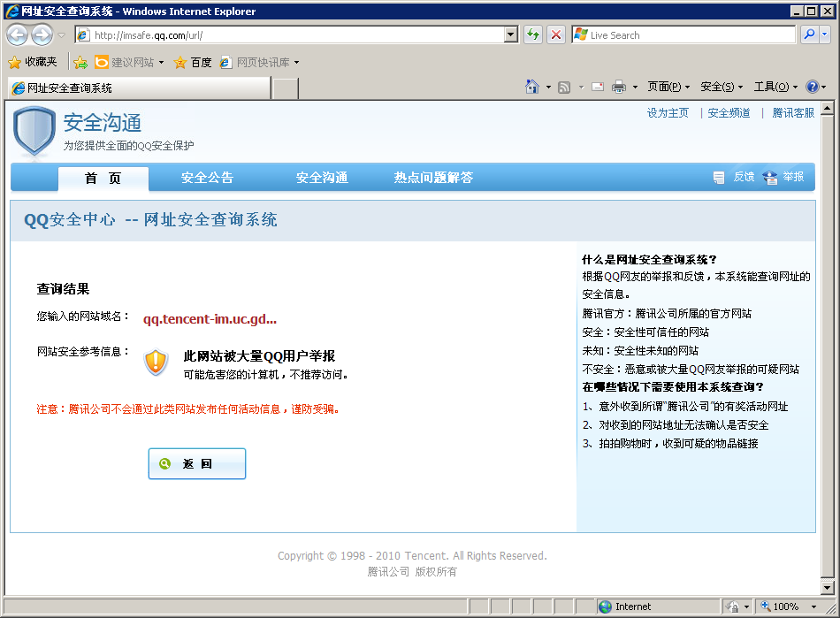Click the 腾讯客服 link

point(793,113)
